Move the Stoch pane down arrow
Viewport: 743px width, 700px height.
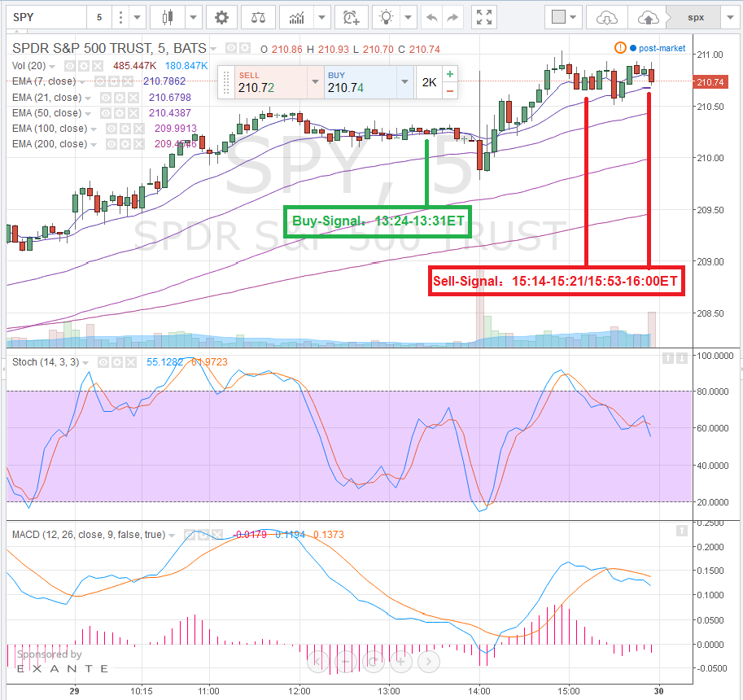point(681,358)
